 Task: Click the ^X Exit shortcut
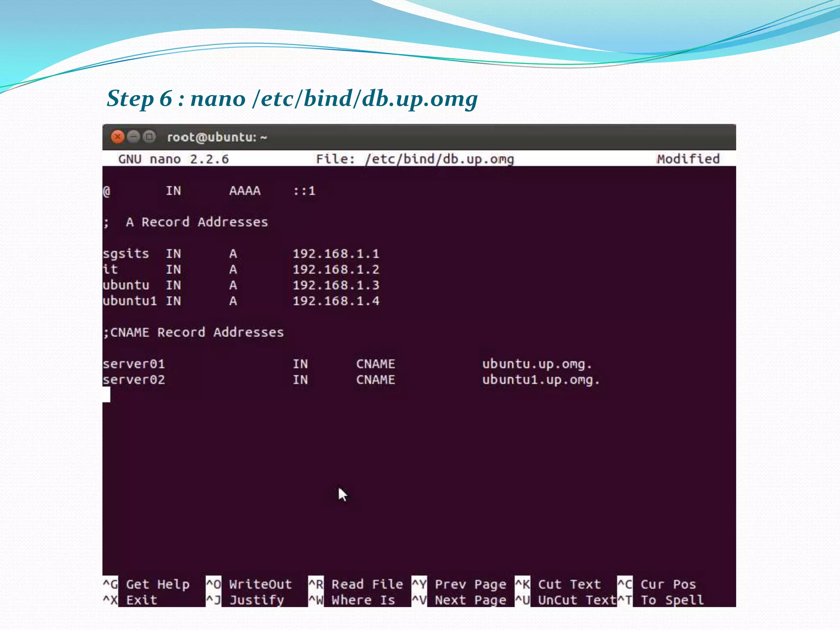(x=130, y=600)
